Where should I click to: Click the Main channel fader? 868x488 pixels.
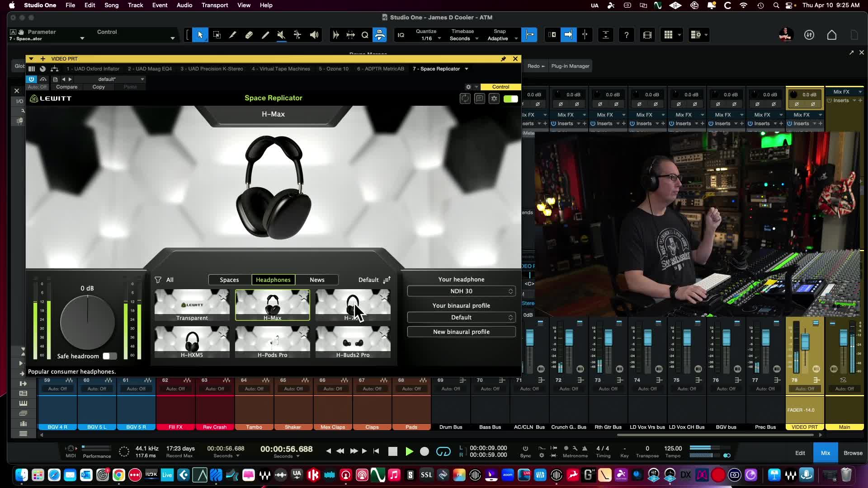pos(844,338)
